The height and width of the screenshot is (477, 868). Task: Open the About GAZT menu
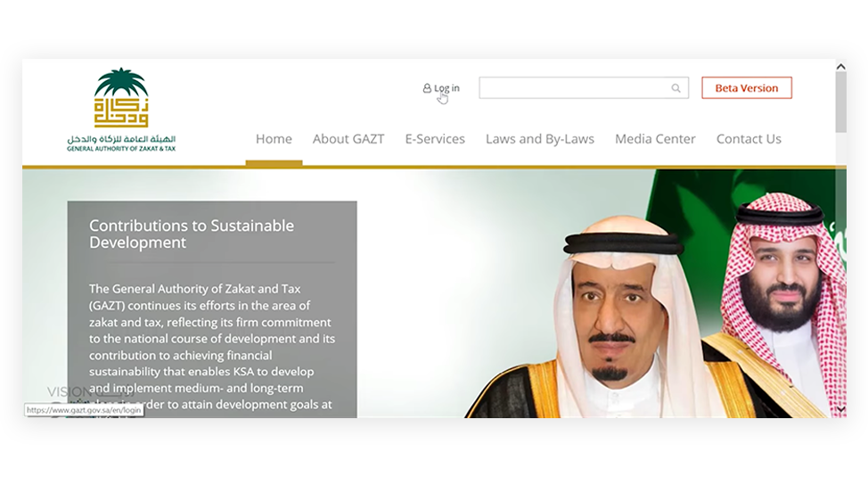(x=348, y=139)
